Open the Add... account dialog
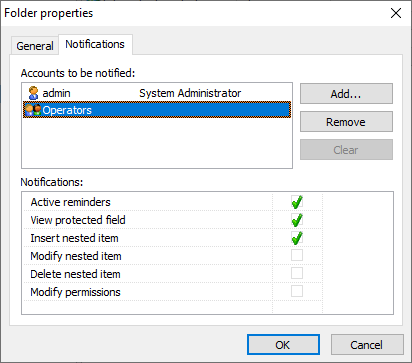Screen dimensions: 412x363 click(346, 94)
